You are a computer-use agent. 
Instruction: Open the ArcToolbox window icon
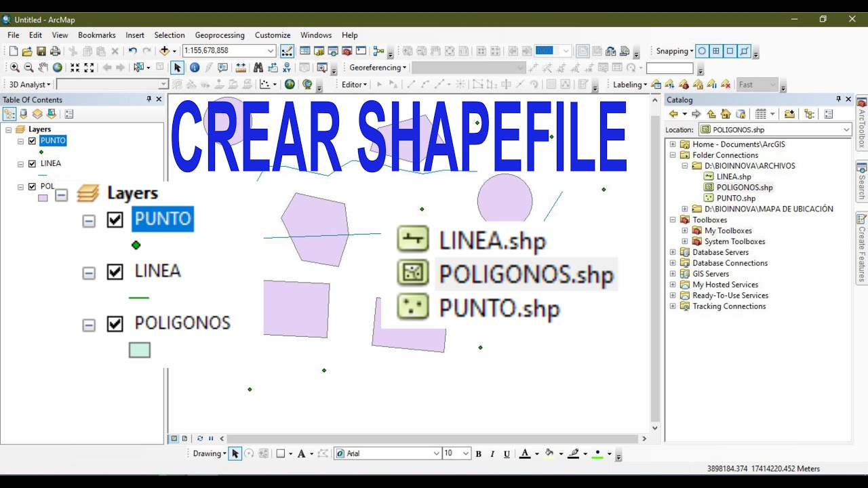pyautogui.click(x=347, y=51)
